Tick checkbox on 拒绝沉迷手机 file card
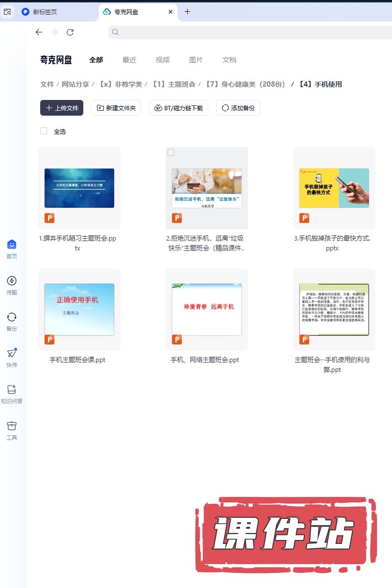The width and height of the screenshot is (392, 588). point(171,152)
